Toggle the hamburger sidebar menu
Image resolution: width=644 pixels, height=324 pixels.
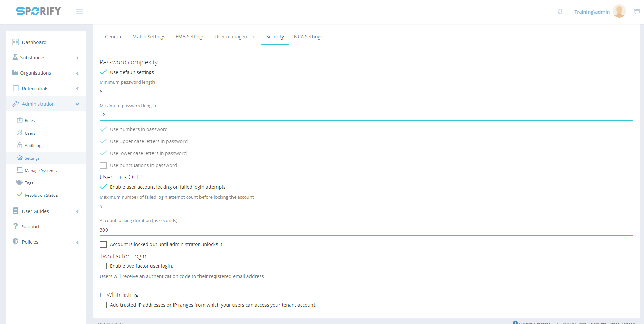click(x=79, y=12)
